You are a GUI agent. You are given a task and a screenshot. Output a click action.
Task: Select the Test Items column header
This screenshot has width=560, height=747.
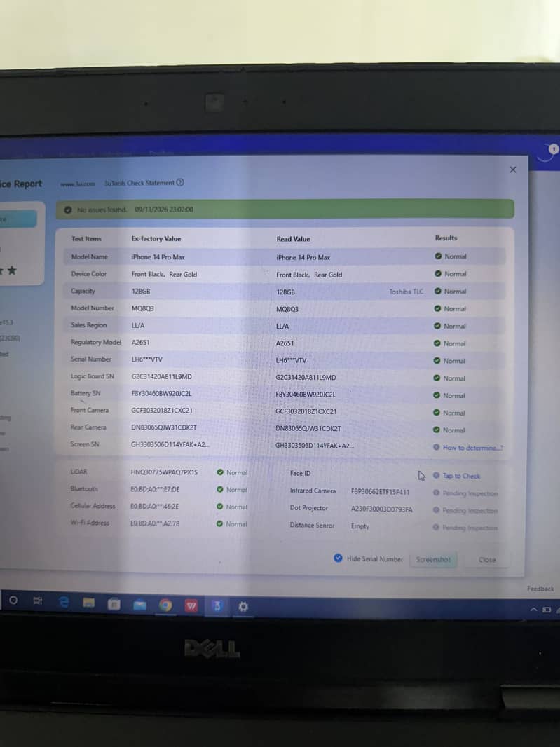pos(86,239)
